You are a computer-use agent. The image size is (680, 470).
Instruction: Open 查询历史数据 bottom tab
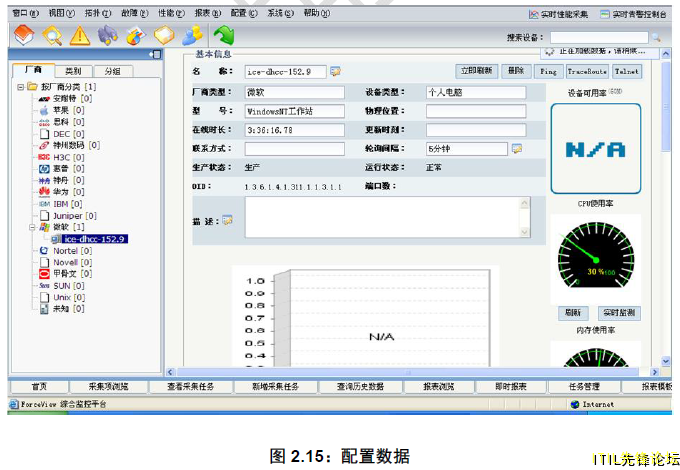[x=360, y=386]
